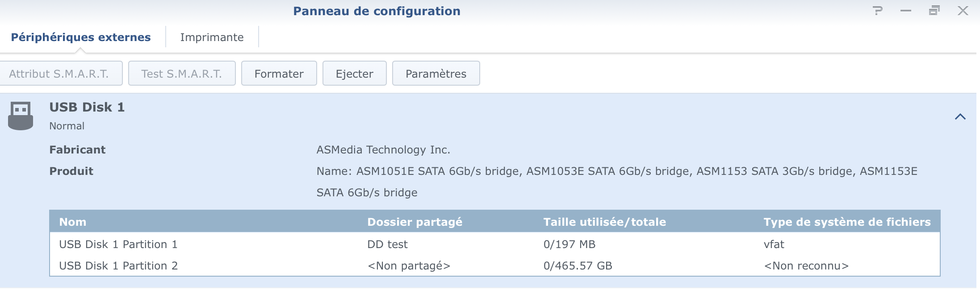Click the Dossier partagé column header
The image size is (980, 290).
415,222
